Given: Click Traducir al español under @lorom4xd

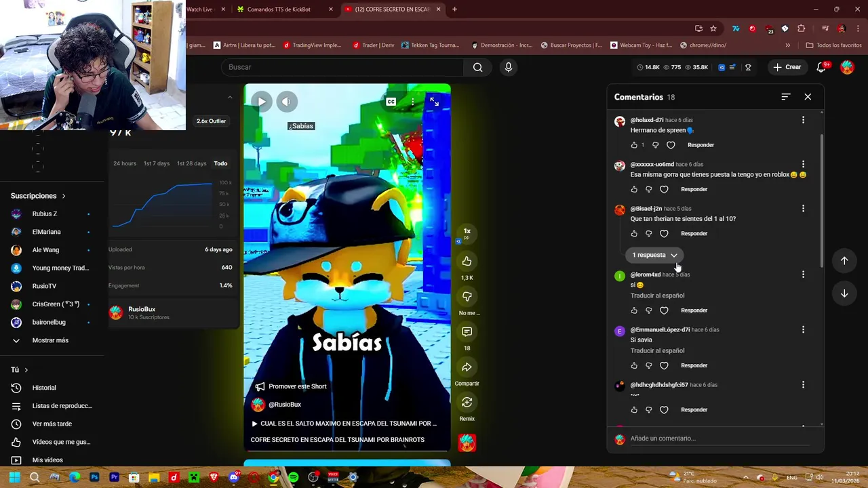Looking at the screenshot, I should (657, 296).
